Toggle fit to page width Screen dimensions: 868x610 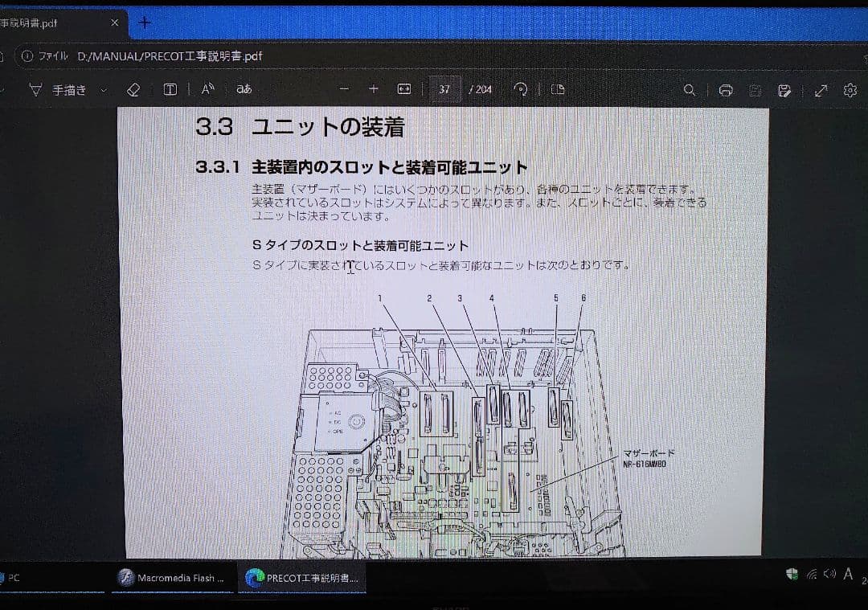pos(403,89)
